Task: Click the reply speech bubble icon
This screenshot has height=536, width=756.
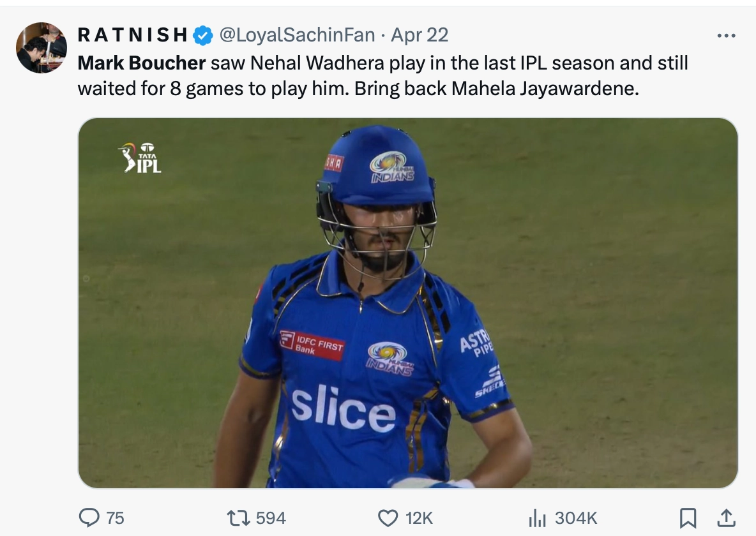Action: [x=89, y=517]
